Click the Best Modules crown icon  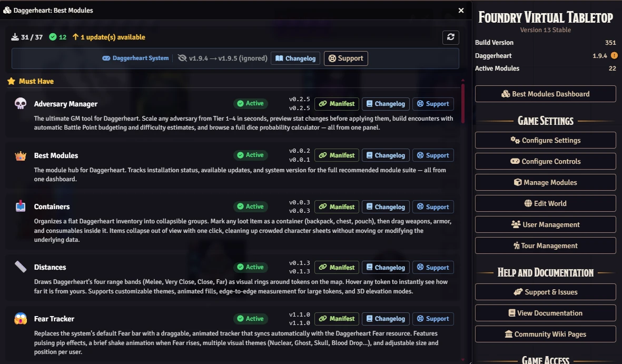[20, 155]
